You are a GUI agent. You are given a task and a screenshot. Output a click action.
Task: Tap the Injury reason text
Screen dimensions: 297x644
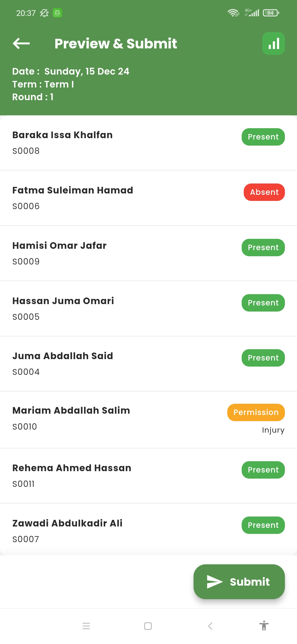tap(273, 430)
